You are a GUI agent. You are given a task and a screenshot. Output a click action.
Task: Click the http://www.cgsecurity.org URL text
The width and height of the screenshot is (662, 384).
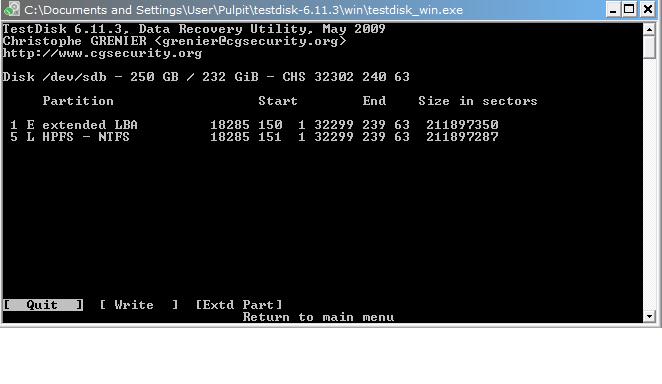pyautogui.click(x=103, y=53)
